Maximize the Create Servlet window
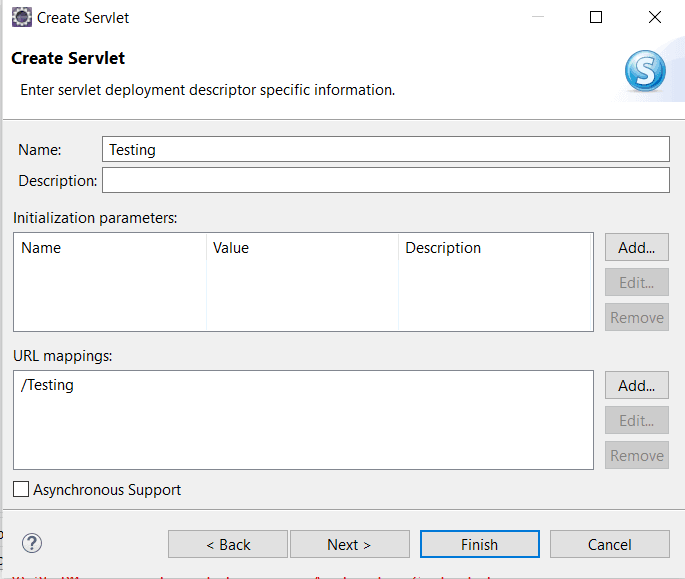This screenshot has width=685, height=579. (x=596, y=17)
